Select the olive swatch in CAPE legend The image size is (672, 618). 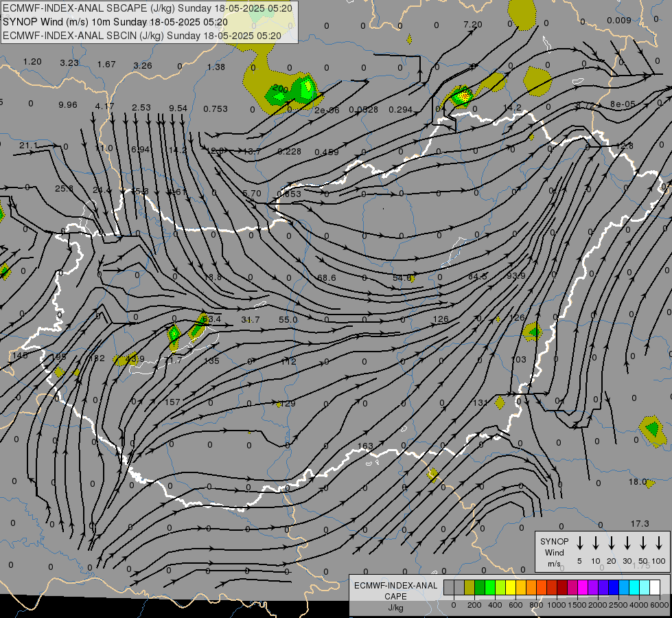point(470,588)
